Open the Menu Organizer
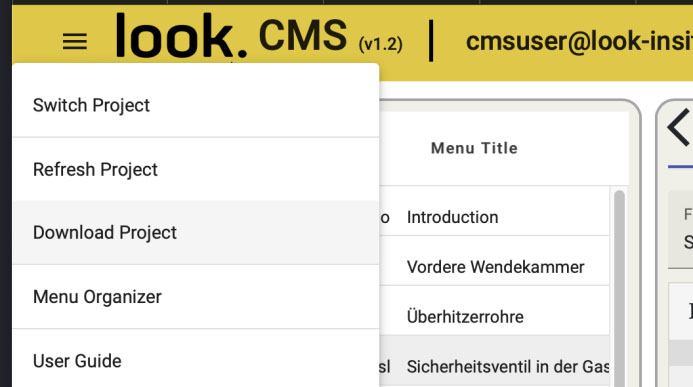This screenshot has height=387, width=693. 196,296
